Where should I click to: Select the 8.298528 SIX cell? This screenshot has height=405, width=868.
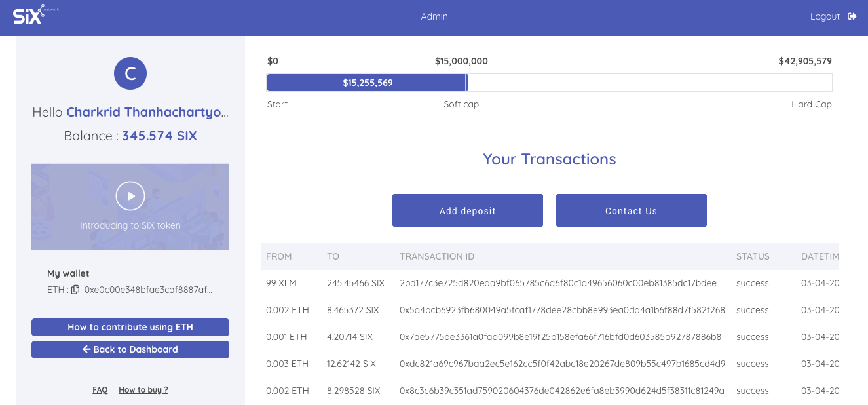click(354, 391)
